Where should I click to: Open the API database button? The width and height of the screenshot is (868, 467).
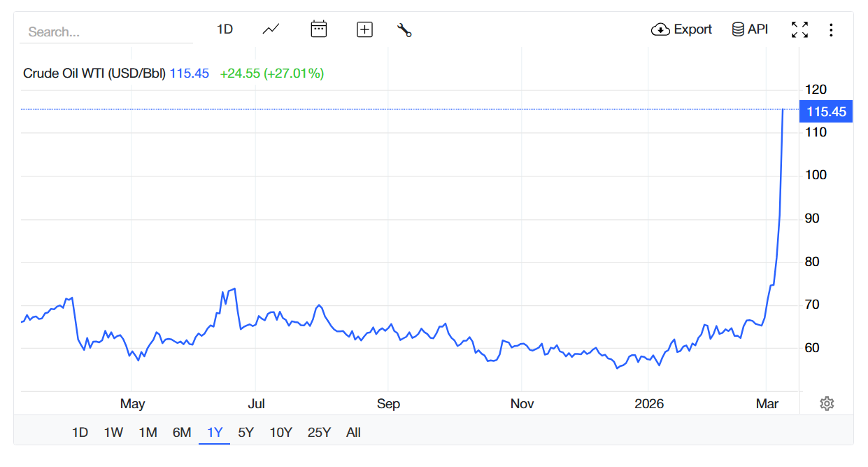point(750,29)
